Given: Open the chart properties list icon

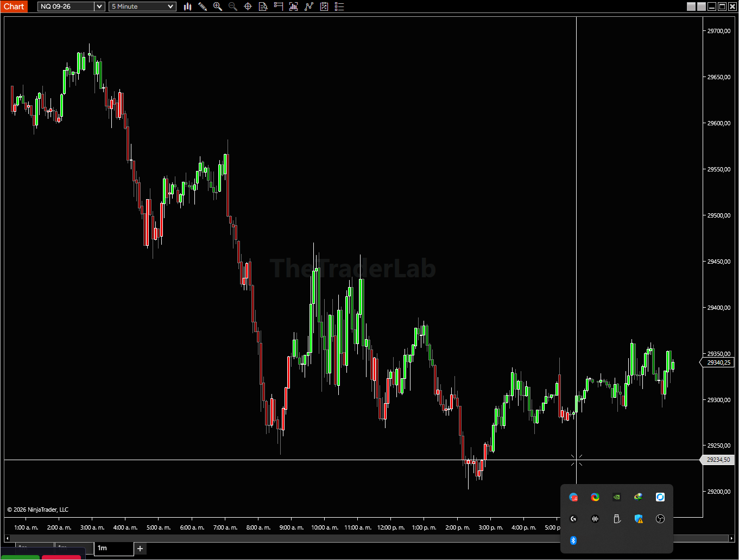Looking at the screenshot, I should click(339, 7).
